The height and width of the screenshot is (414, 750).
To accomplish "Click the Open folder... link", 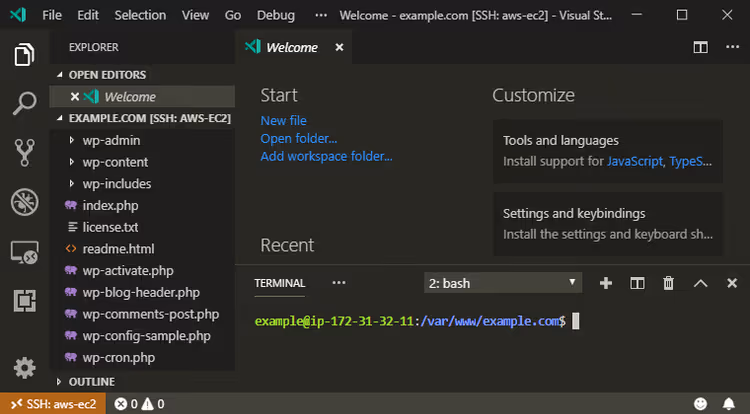I will click(x=298, y=139).
